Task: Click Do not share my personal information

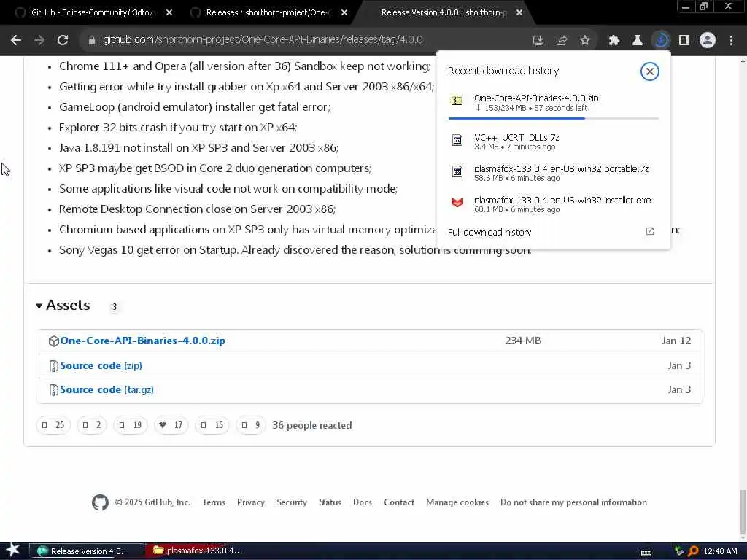Action: [573, 502]
